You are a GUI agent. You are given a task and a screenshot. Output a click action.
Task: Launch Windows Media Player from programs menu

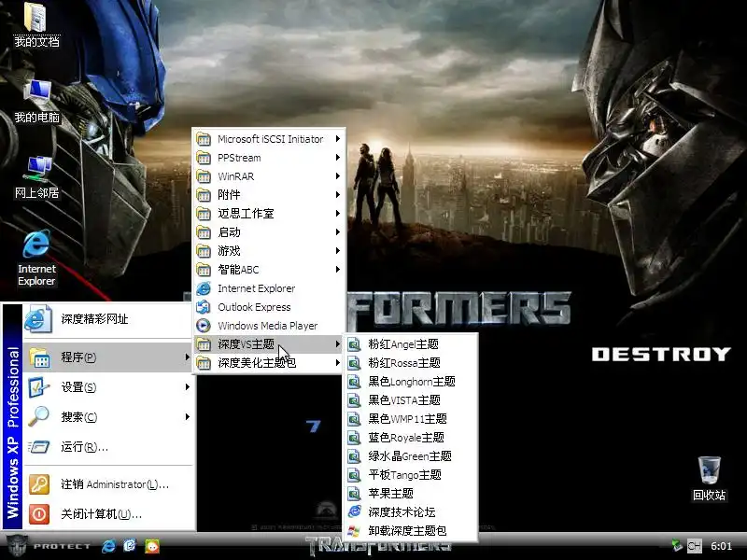[x=269, y=326]
